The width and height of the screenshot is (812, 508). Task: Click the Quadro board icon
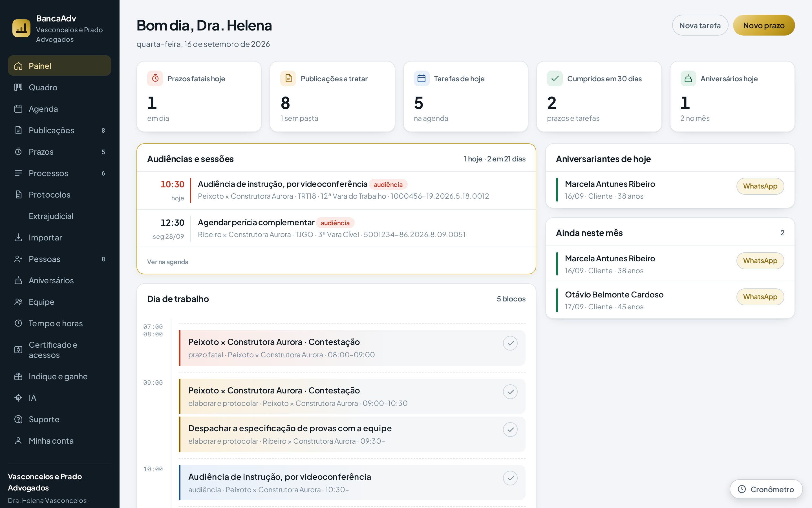click(18, 87)
